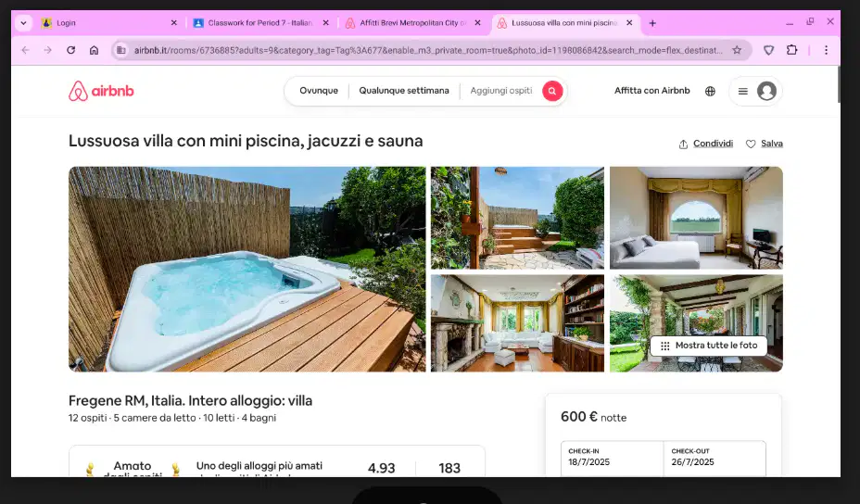The height and width of the screenshot is (504, 860).
Task: Click the Amato dagli ospiti badge
Action: [x=133, y=468]
